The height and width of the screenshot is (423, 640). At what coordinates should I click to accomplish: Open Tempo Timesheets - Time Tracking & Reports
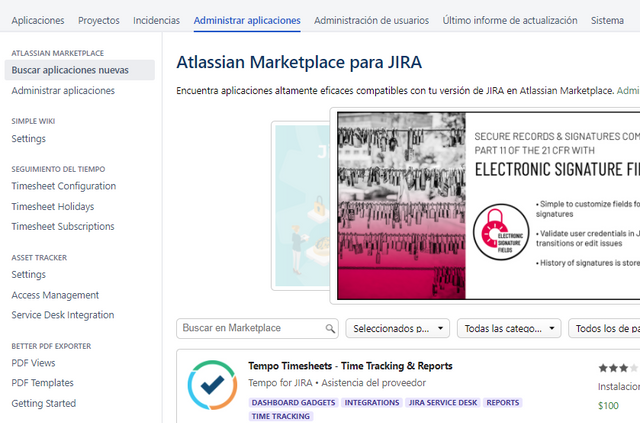[x=350, y=366]
